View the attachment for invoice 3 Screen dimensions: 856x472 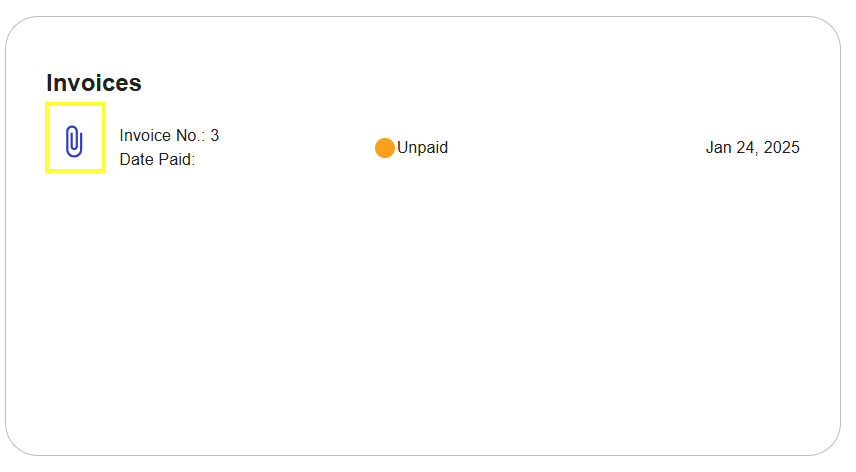point(74,141)
